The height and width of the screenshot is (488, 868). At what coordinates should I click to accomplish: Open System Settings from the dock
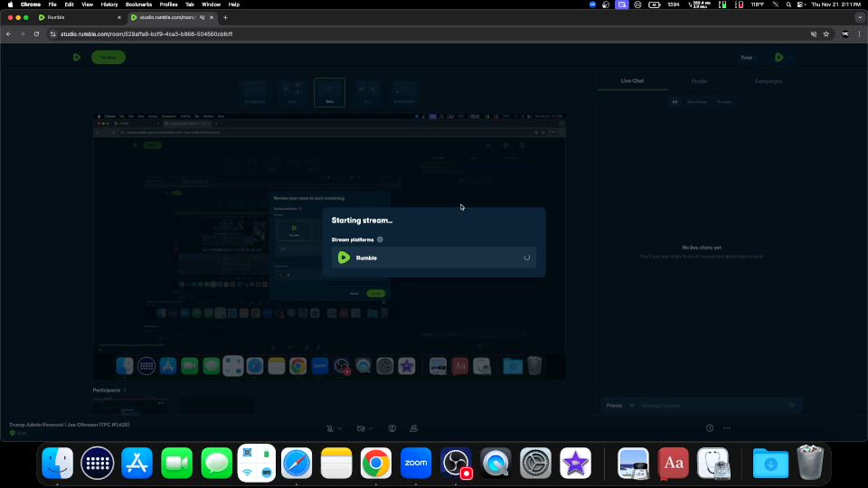pyautogui.click(x=535, y=463)
